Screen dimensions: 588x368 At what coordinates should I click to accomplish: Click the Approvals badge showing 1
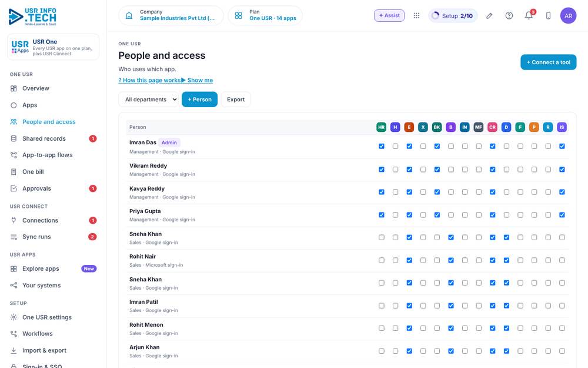pos(93,188)
